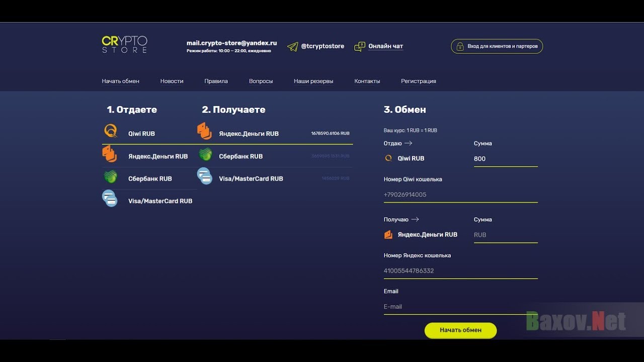Click the online chat speech bubble icon
Viewport: 644px width, 362px height.
point(360,47)
